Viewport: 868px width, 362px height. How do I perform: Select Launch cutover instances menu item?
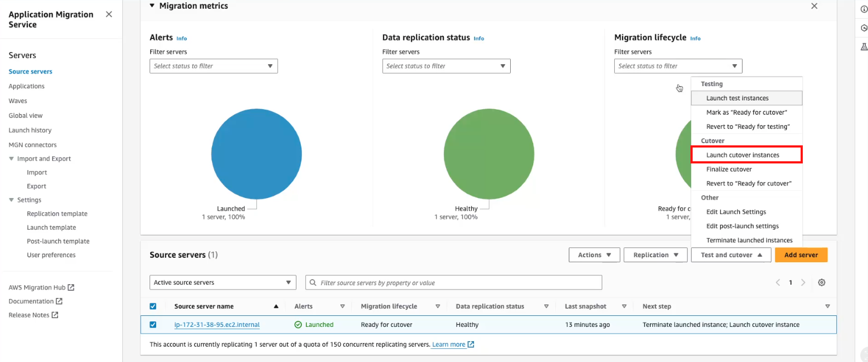(x=747, y=155)
